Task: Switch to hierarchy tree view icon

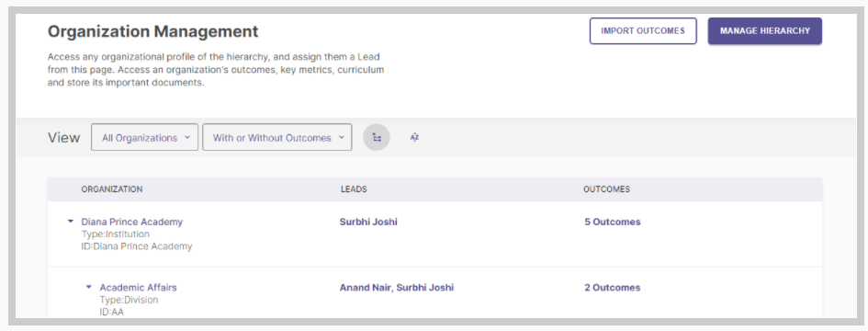Action: click(377, 138)
